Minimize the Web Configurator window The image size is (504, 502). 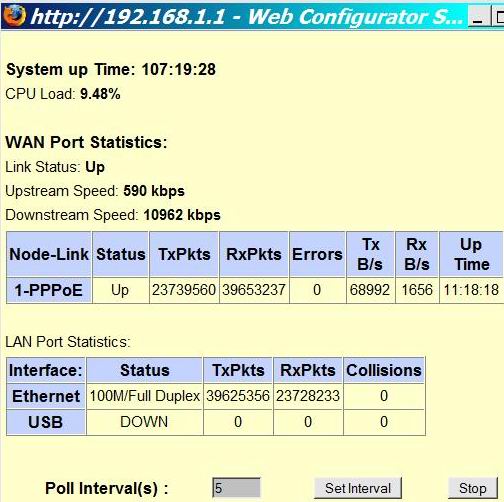[x=479, y=16]
